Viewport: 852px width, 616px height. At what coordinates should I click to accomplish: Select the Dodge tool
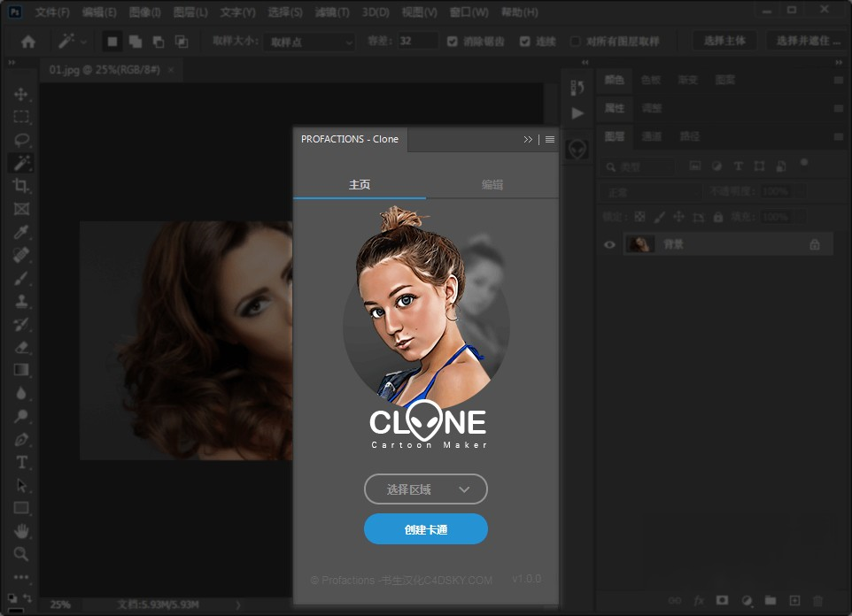point(21,416)
